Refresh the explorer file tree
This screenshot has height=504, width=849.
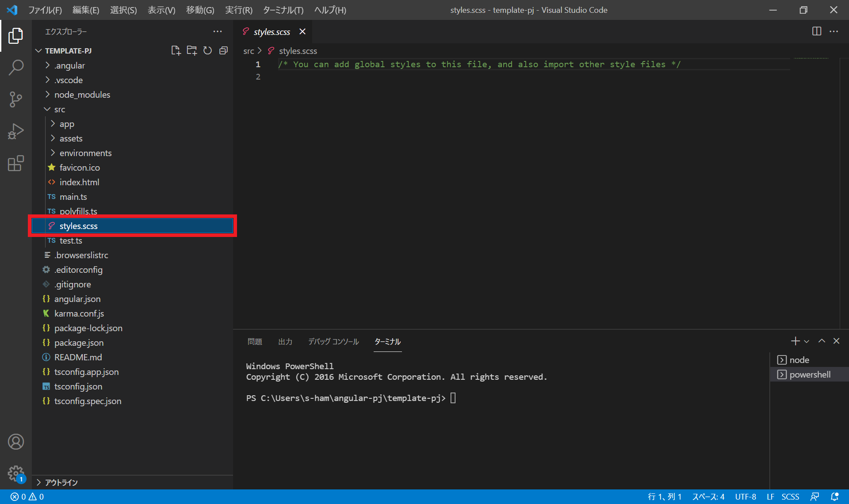click(x=207, y=50)
